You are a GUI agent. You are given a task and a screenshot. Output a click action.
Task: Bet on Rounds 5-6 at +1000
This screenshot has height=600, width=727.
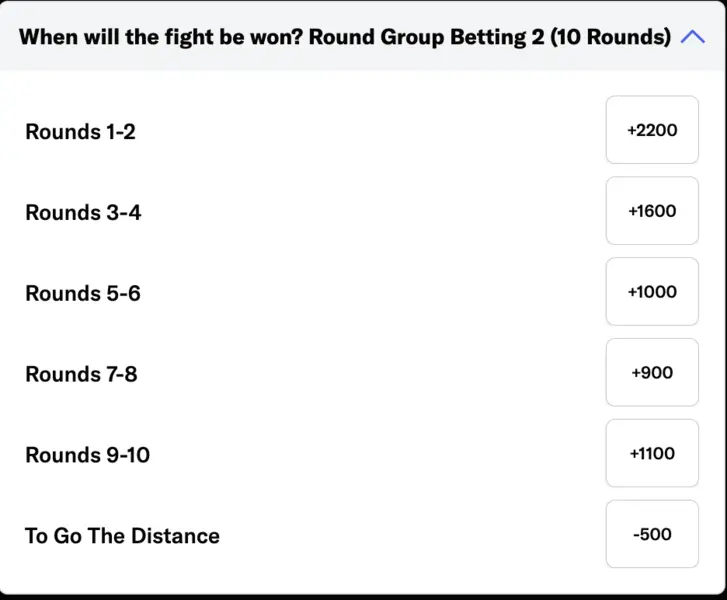pos(652,292)
